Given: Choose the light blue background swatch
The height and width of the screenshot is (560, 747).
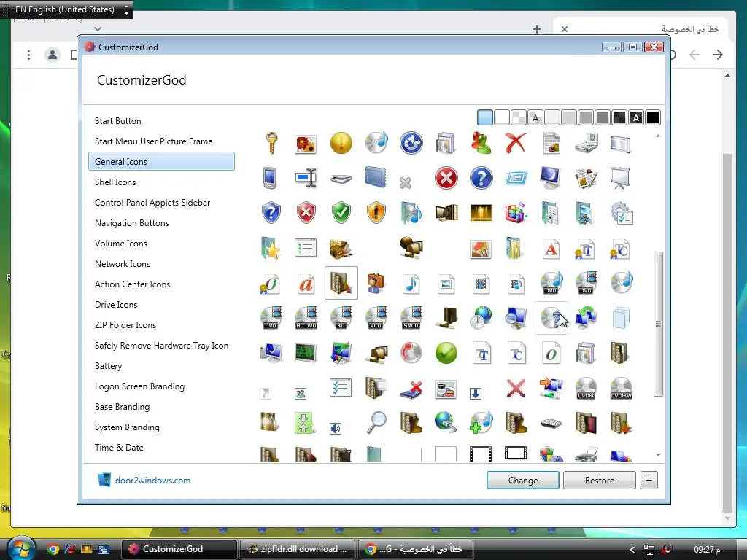Looking at the screenshot, I should point(485,117).
